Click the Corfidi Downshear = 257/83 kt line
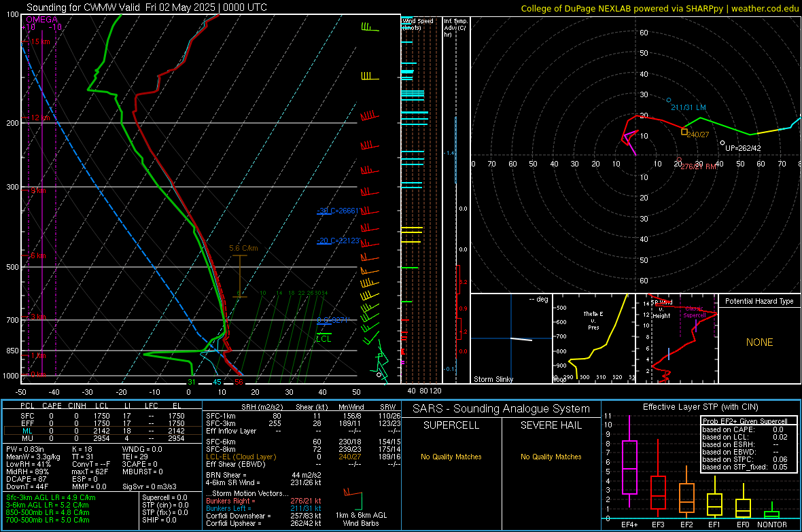 click(264, 516)
